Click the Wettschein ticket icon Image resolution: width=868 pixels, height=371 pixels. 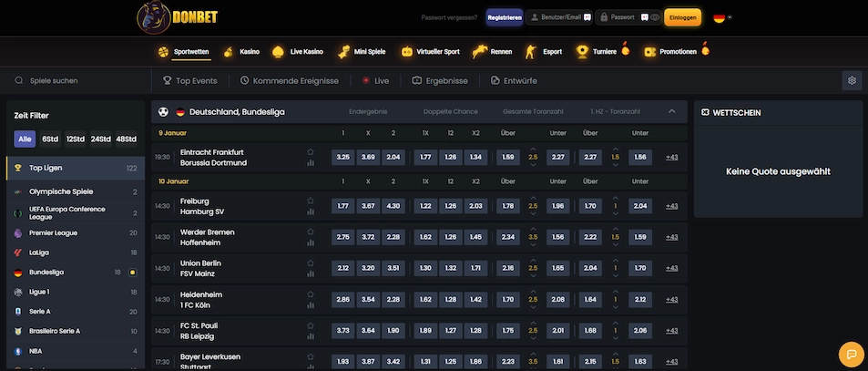pyautogui.click(x=705, y=112)
